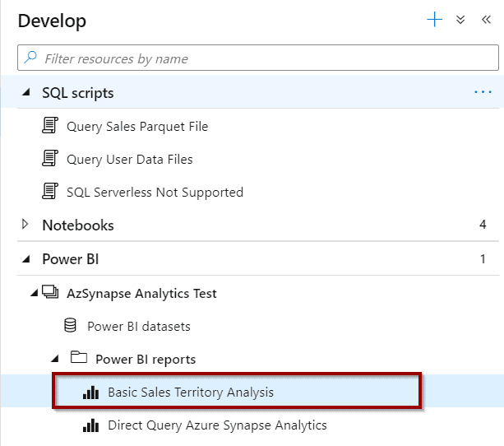Click the Power BI count 1

click(483, 259)
